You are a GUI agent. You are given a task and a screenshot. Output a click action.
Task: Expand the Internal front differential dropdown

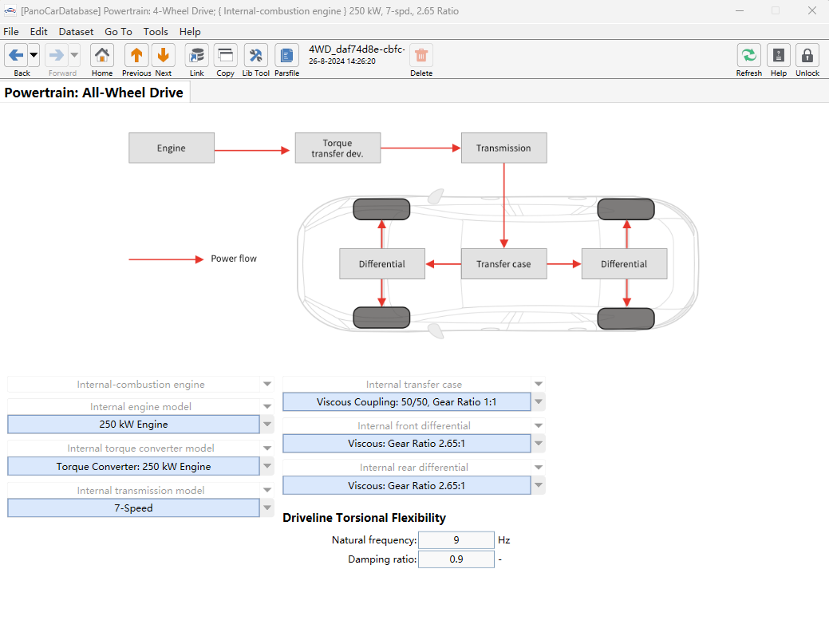[539, 425]
